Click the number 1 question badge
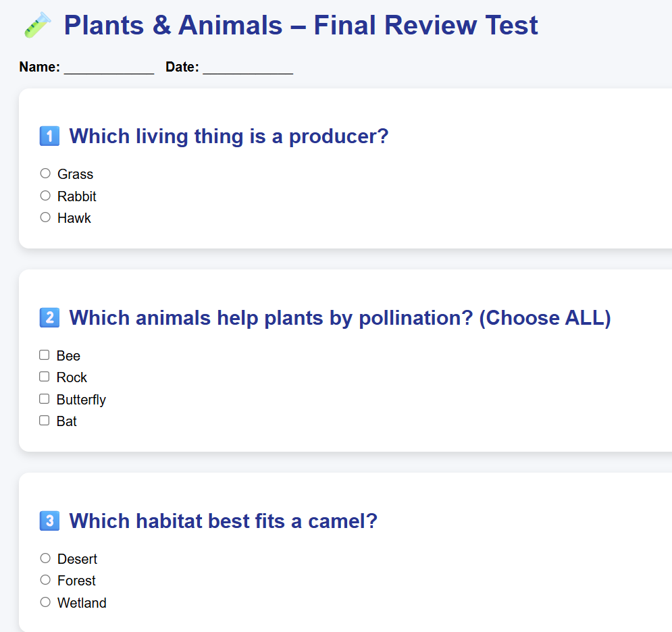This screenshot has width=672, height=632. pos(50,136)
